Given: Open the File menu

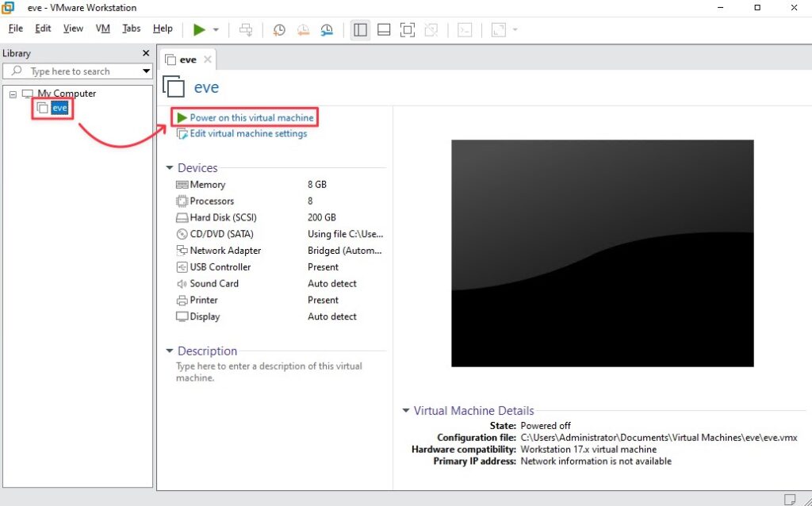Looking at the screenshot, I should pyautogui.click(x=16, y=29).
